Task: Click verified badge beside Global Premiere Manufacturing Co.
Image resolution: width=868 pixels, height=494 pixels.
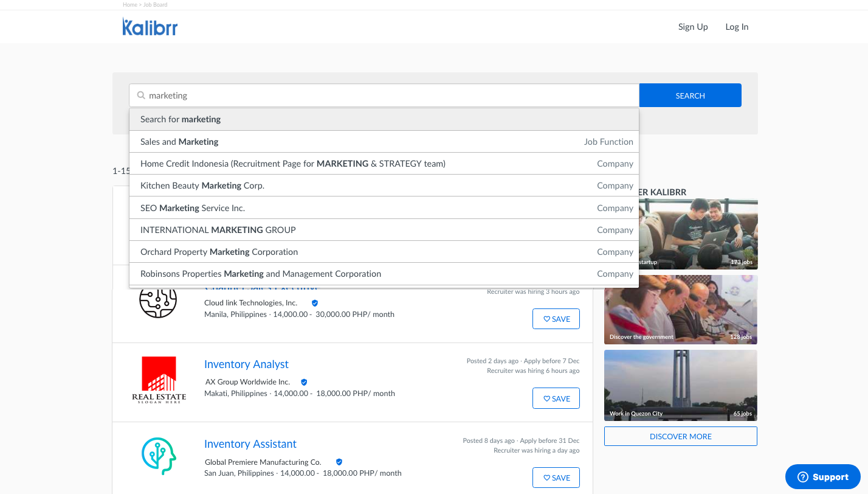Action: point(339,462)
